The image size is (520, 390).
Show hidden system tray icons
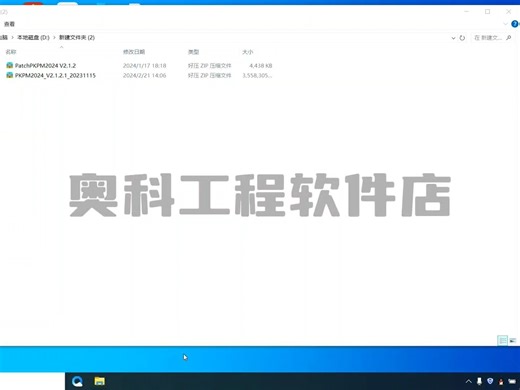pyautogui.click(x=468, y=381)
